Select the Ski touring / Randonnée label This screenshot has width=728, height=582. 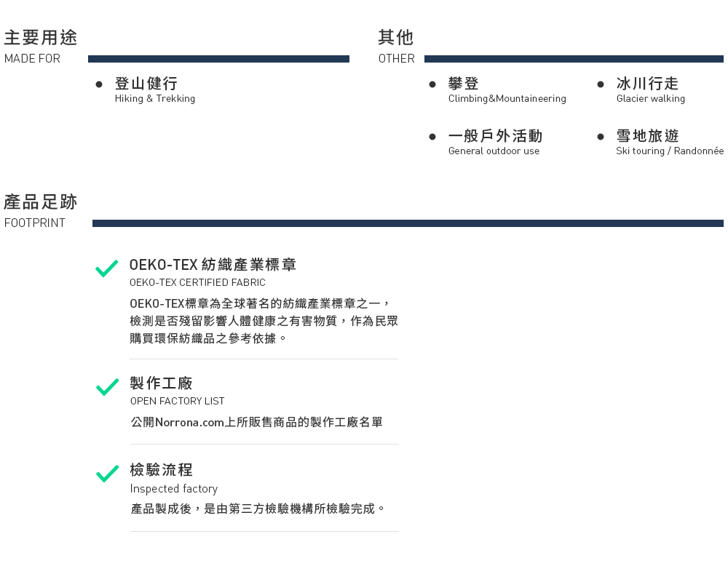(x=670, y=151)
